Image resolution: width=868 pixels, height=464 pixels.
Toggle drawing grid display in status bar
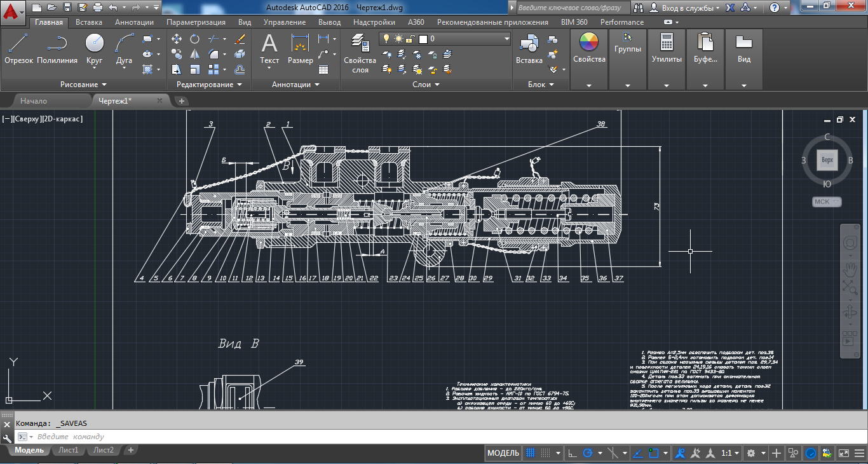530,453
